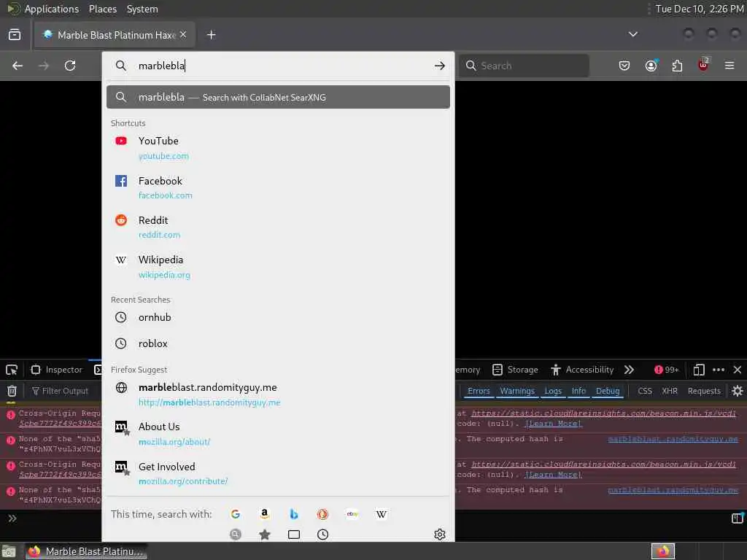The image size is (747, 560).
Task: Search history with clock icon
Action: pos(322,534)
